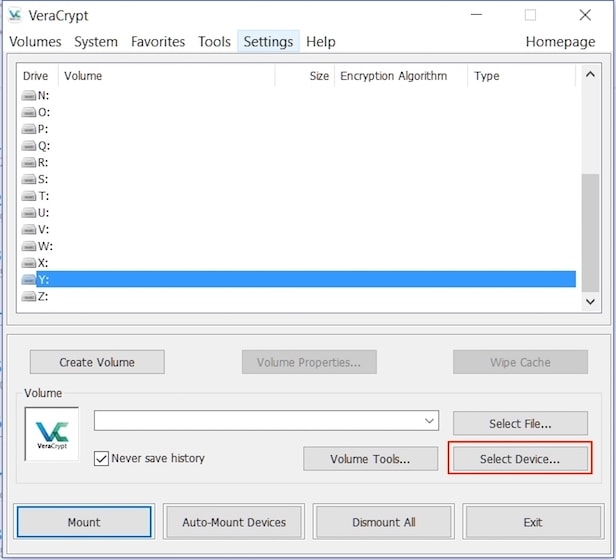This screenshot has width=616, height=560.
Task: Pick the U: drive icon
Action: click(x=29, y=213)
